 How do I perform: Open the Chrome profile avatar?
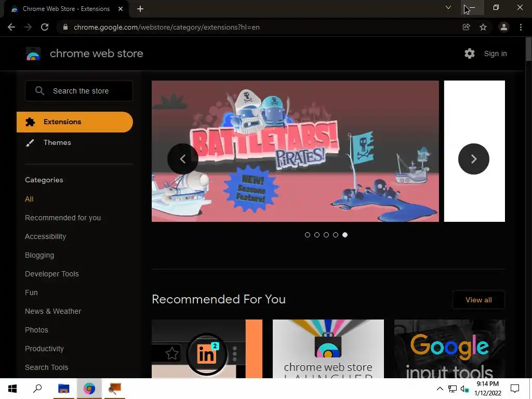(504, 27)
